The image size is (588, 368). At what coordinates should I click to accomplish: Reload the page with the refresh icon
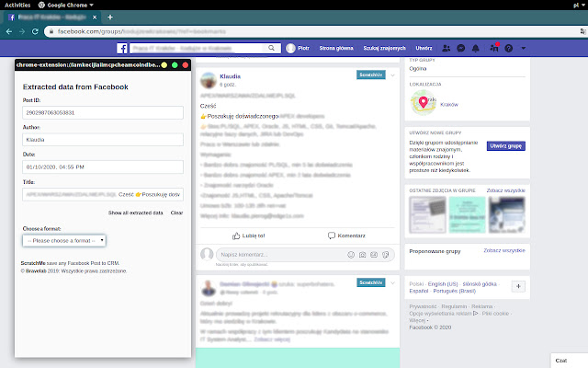[x=35, y=31]
